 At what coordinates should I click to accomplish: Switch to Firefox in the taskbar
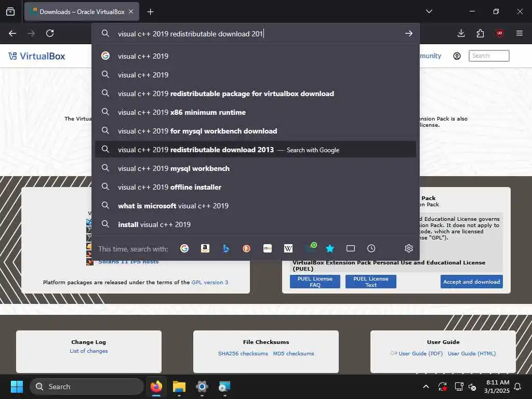[x=156, y=387]
